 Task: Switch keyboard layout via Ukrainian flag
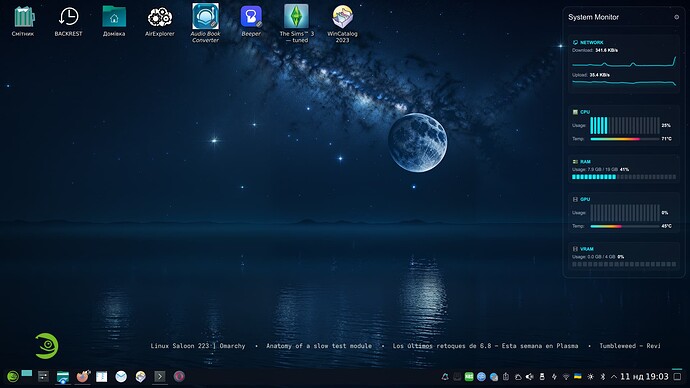coord(578,376)
